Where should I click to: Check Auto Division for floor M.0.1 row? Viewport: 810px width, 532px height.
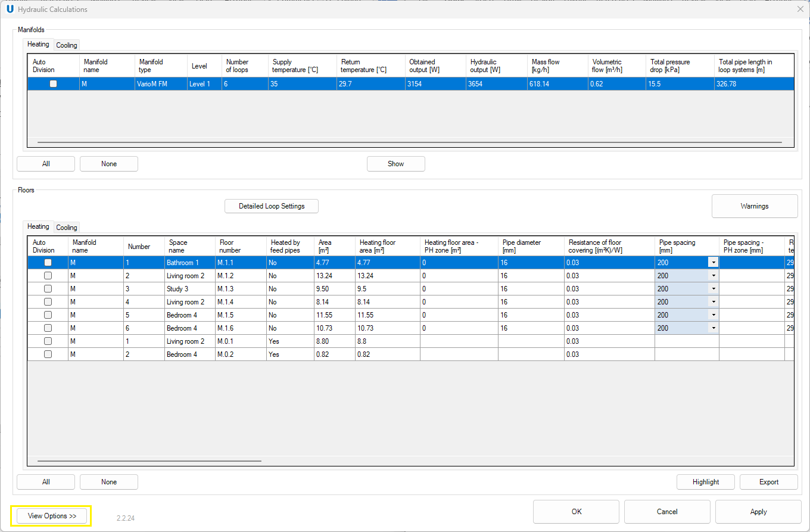48,341
